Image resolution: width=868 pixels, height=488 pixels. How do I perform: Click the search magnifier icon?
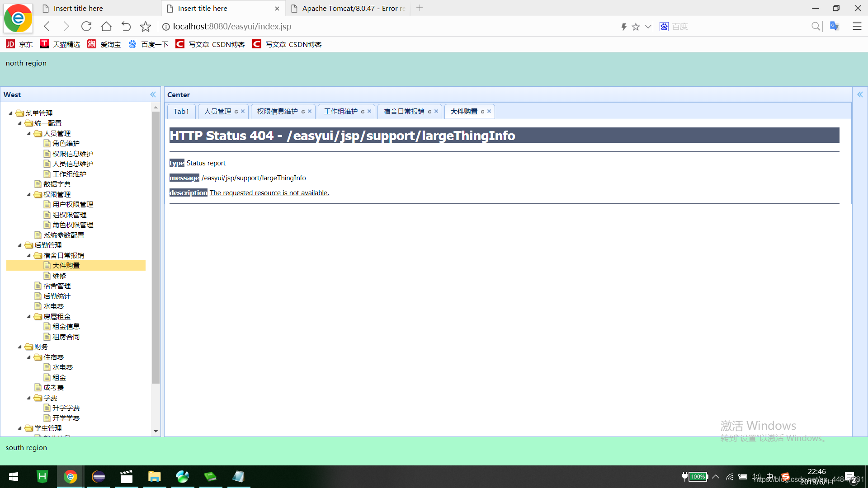point(816,27)
